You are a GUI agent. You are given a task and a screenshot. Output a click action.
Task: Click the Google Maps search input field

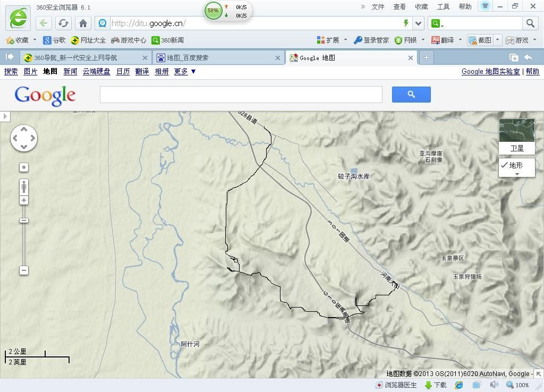click(x=241, y=95)
